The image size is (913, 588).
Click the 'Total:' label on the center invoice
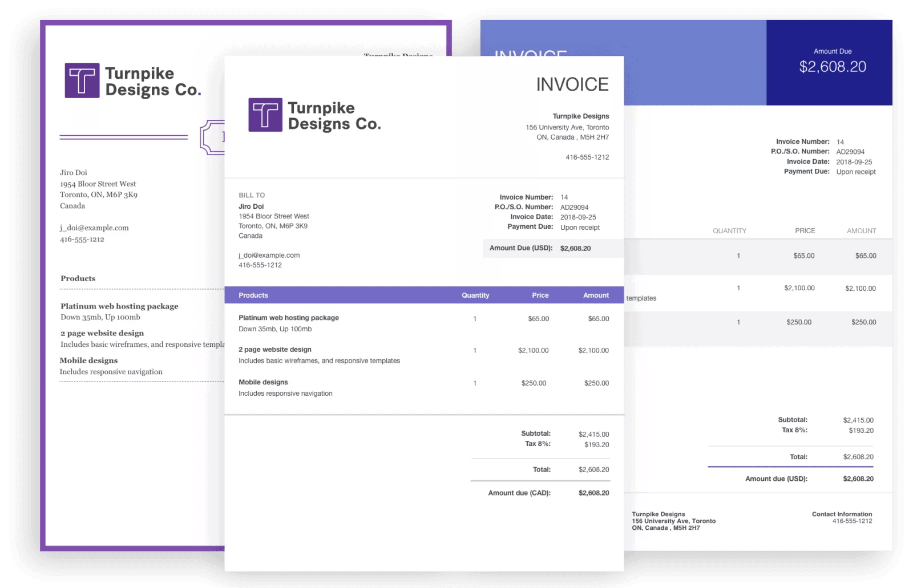click(x=542, y=470)
